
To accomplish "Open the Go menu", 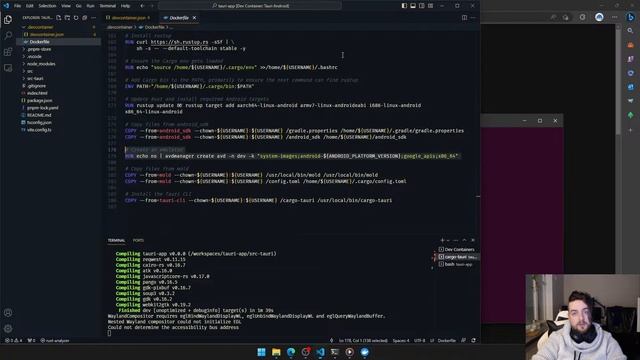I will 78,6.
